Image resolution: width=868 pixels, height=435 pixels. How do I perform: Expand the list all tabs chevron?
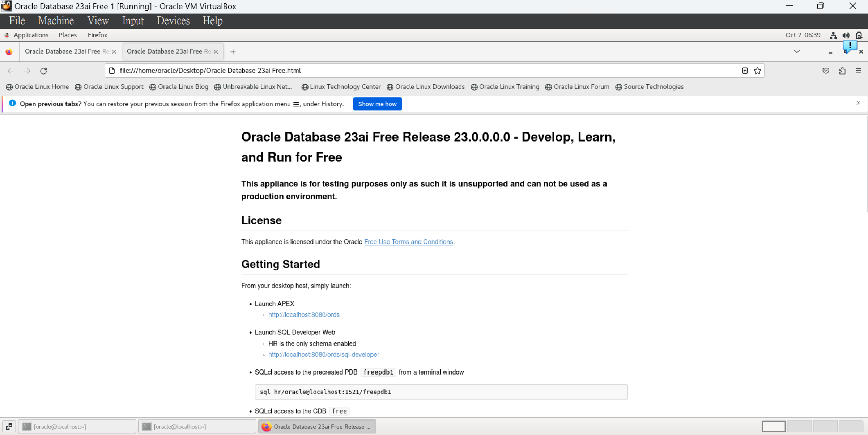click(797, 51)
